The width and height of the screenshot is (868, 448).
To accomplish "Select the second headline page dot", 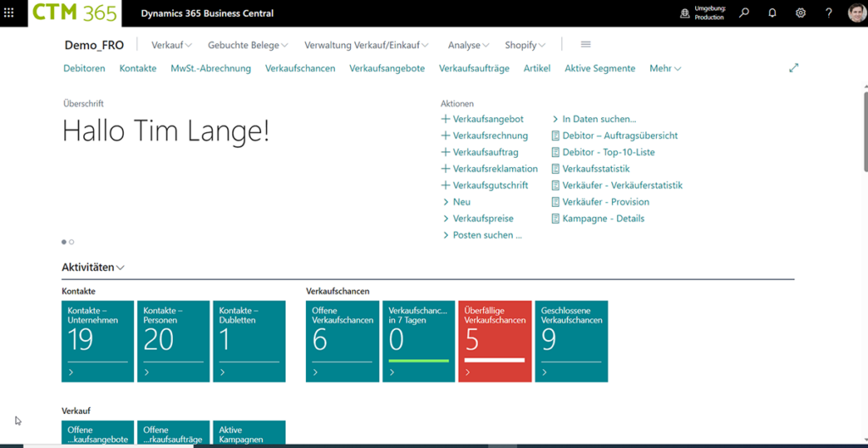I will pos(71,242).
